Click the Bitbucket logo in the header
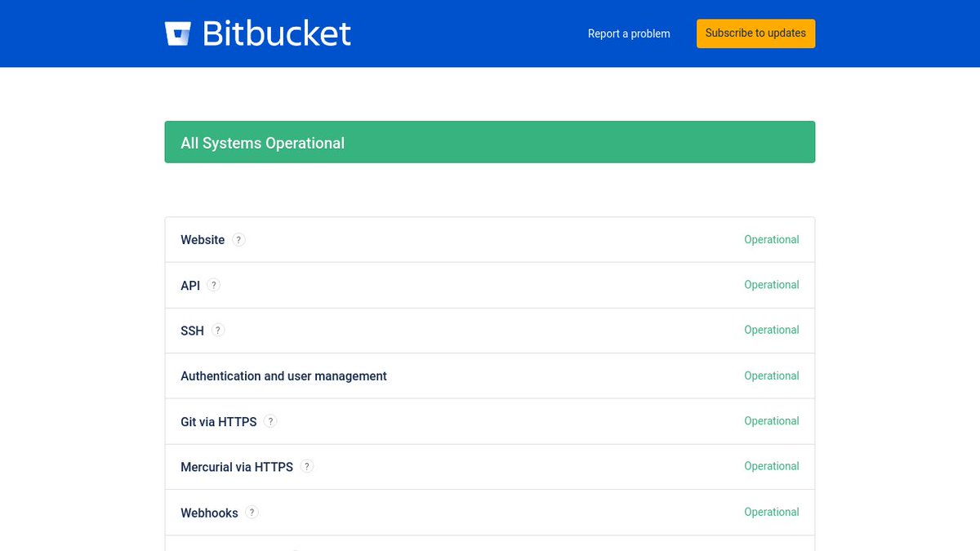 [258, 33]
